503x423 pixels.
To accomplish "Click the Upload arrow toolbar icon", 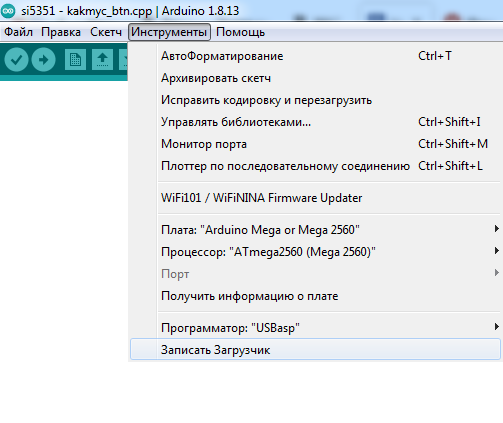I will tap(44, 60).
